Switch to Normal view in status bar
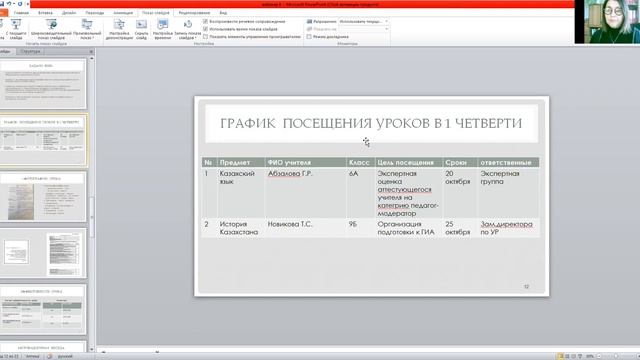 point(560,356)
